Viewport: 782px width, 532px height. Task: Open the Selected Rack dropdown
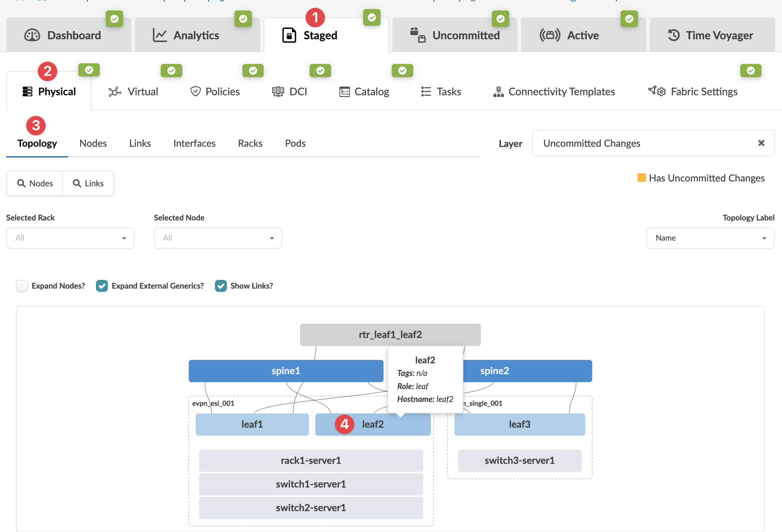70,238
